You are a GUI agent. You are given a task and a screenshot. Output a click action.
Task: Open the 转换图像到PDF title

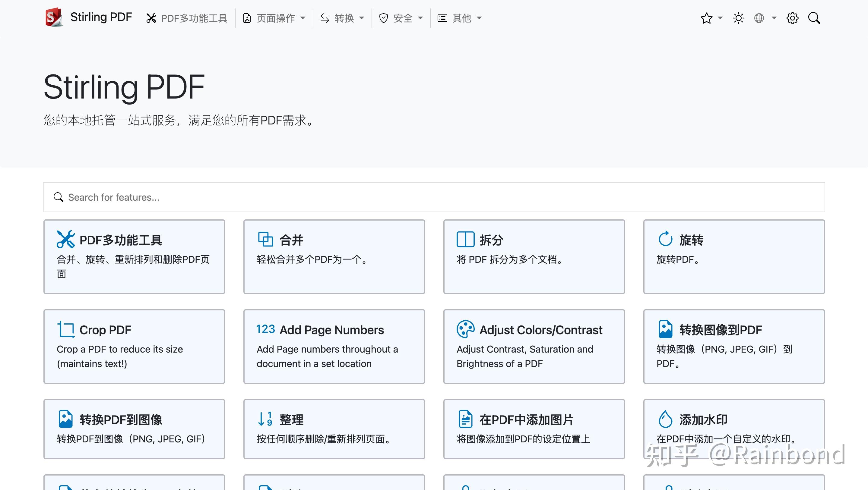tap(721, 330)
